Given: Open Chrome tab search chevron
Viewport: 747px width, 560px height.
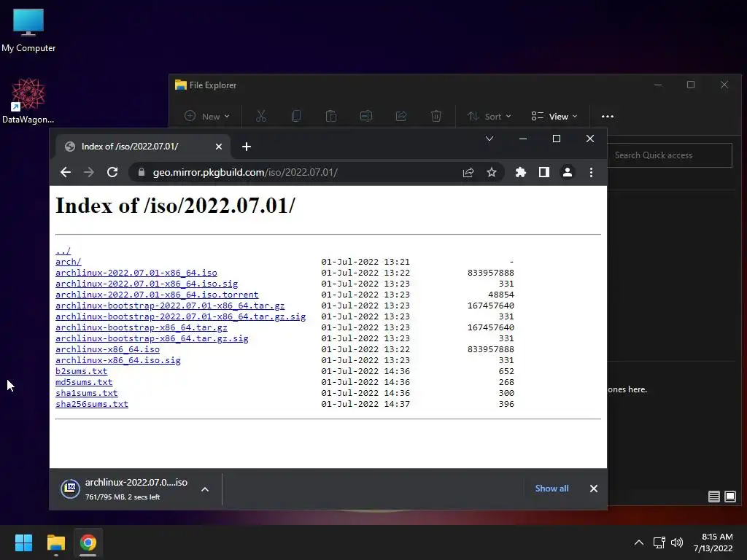Looking at the screenshot, I should 489,139.
